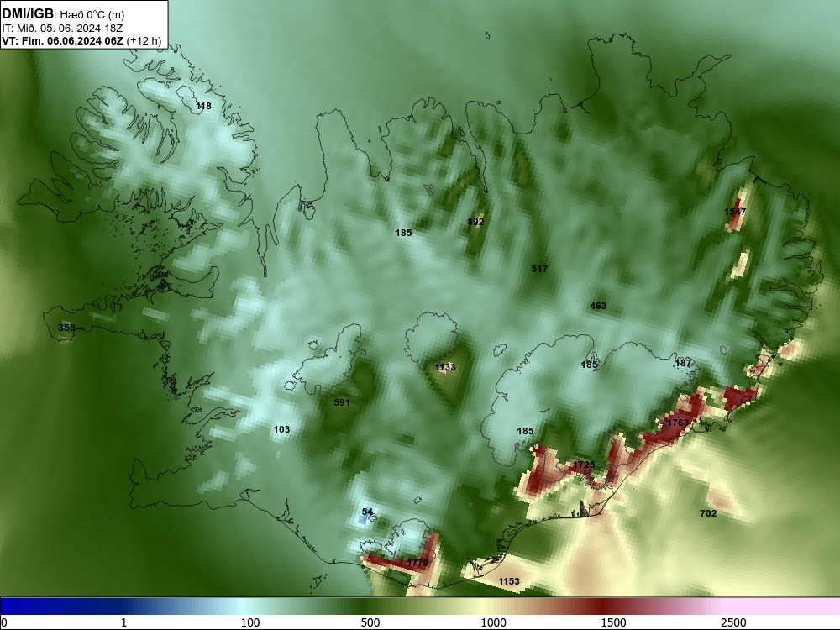Click the 892 height label
The height and width of the screenshot is (630, 840).
click(475, 223)
